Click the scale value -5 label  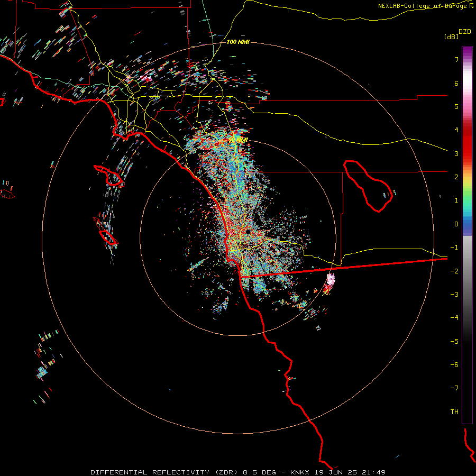tap(454, 341)
